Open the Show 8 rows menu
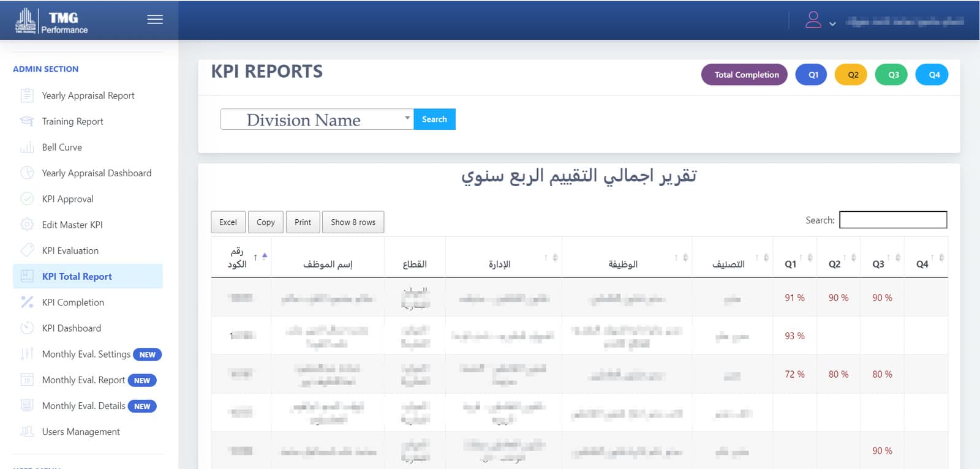This screenshot has width=980, height=469. [x=353, y=222]
